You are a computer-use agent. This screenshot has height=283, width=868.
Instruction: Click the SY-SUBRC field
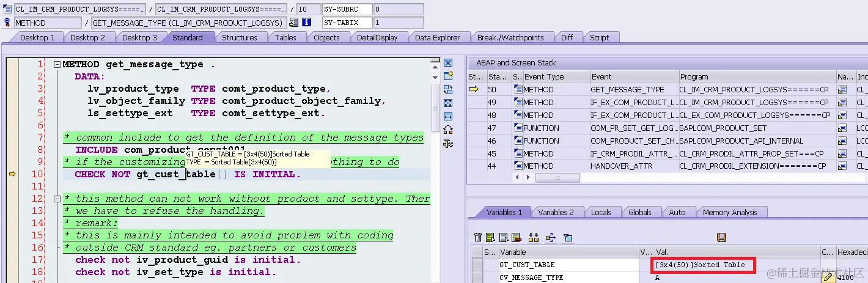pyautogui.click(x=347, y=9)
